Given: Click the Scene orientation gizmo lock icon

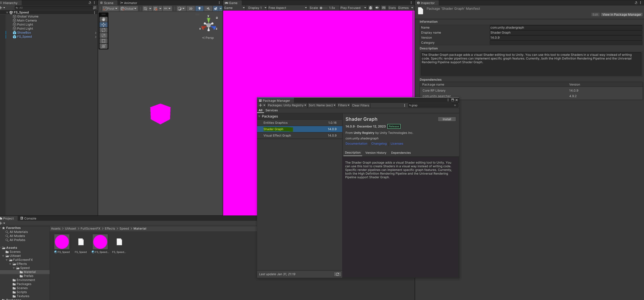Looking at the screenshot, I should [217, 18].
